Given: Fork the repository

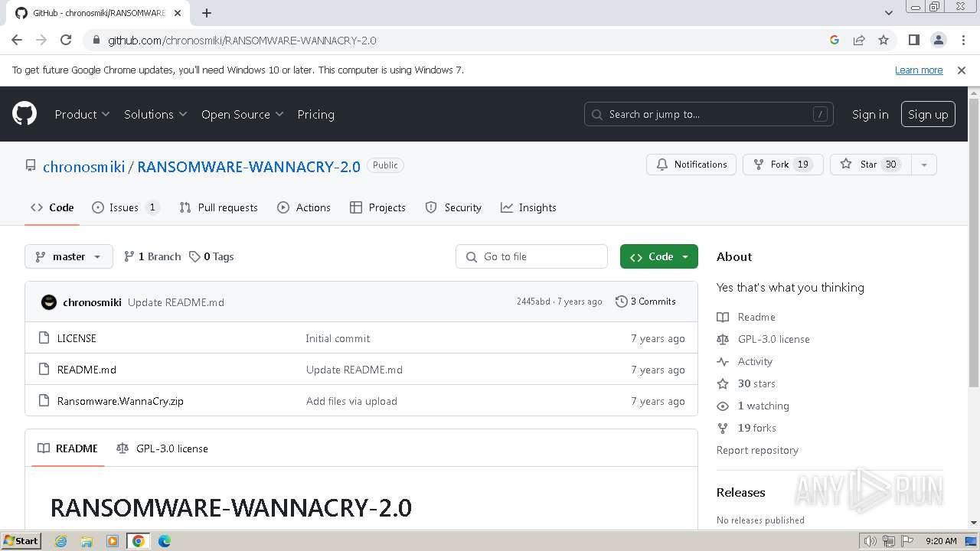Looking at the screenshot, I should 782,165.
